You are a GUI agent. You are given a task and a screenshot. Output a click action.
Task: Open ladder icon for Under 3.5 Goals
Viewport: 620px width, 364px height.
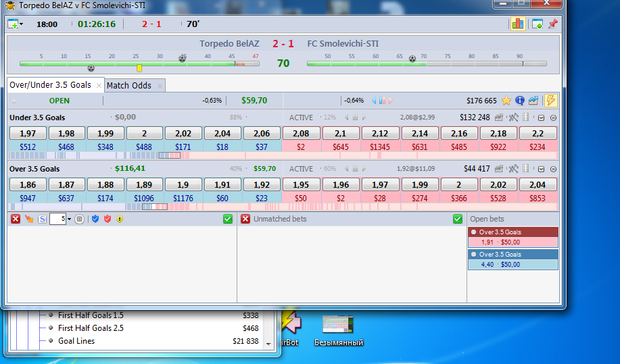[525, 118]
